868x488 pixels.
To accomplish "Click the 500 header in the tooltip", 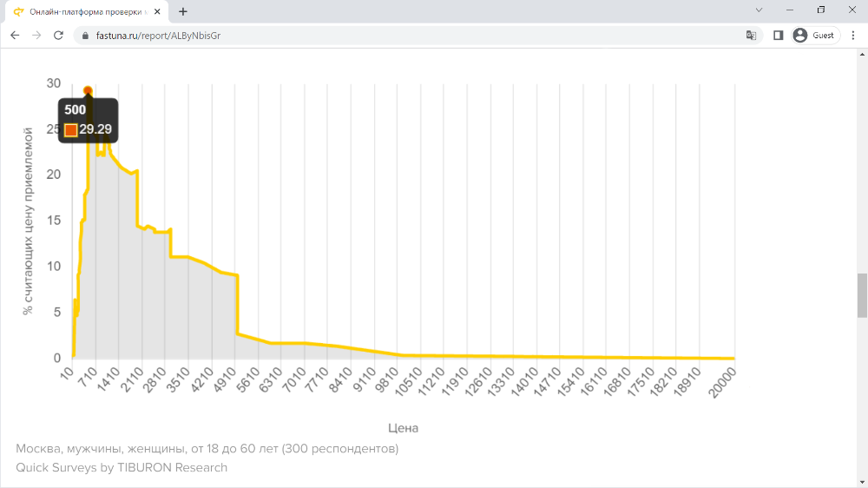I will 76,109.
